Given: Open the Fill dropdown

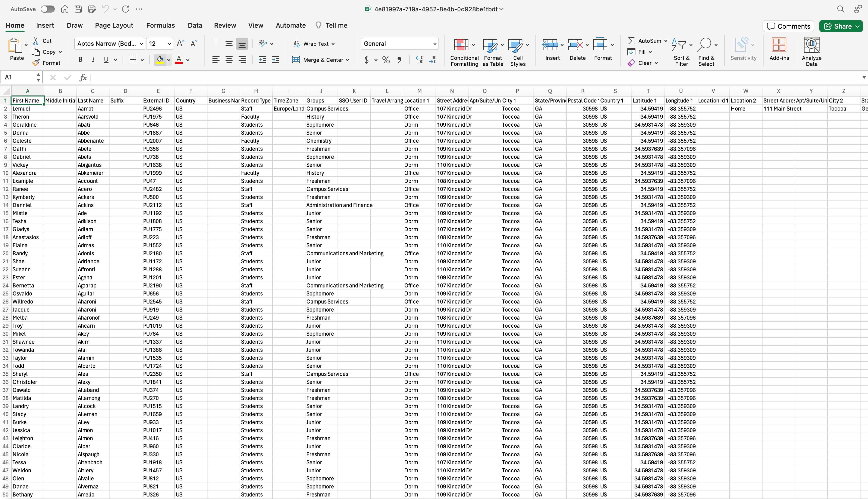Looking at the screenshot, I should (x=639, y=52).
